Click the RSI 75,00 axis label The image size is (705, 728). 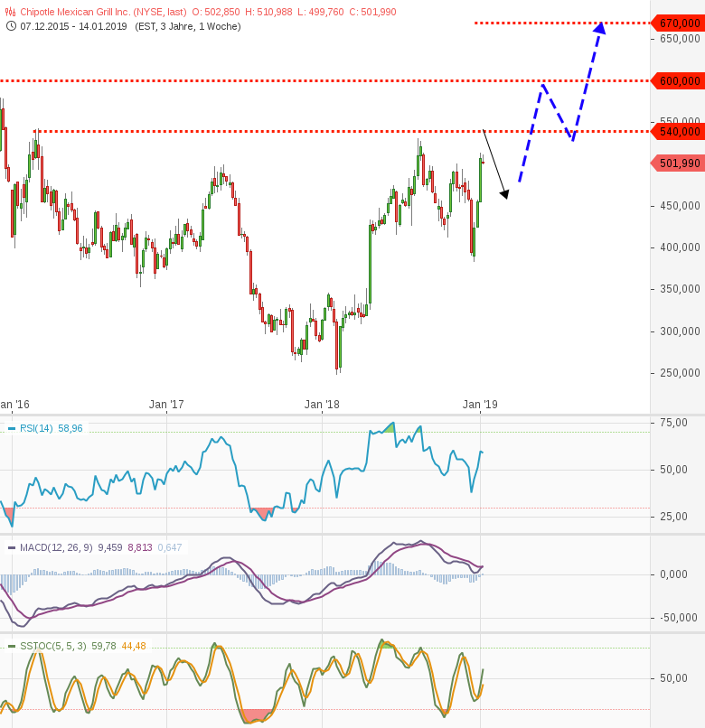(x=673, y=423)
